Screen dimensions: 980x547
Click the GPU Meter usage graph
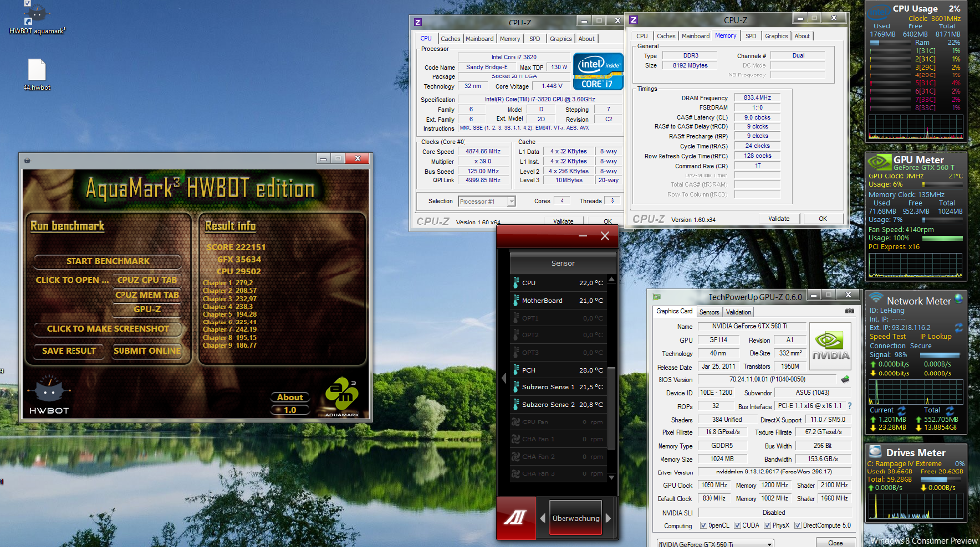coord(915,266)
